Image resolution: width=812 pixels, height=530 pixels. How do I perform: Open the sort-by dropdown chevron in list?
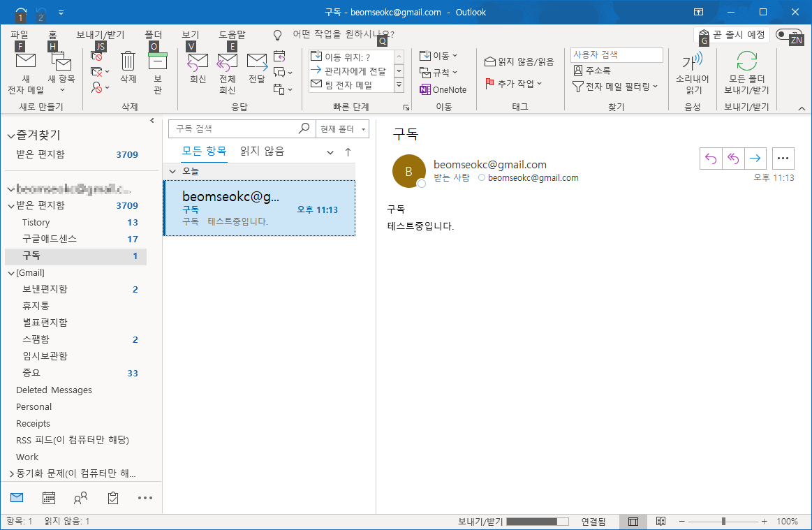(330, 152)
